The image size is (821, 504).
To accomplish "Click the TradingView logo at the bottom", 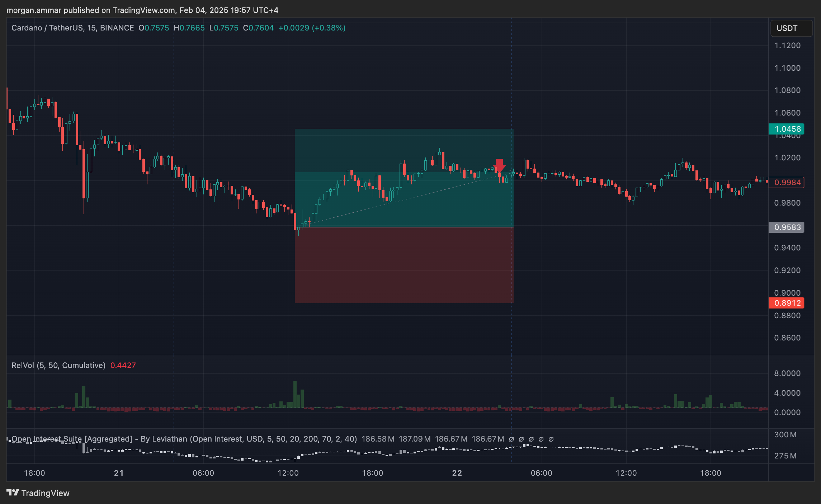I will coord(38,493).
